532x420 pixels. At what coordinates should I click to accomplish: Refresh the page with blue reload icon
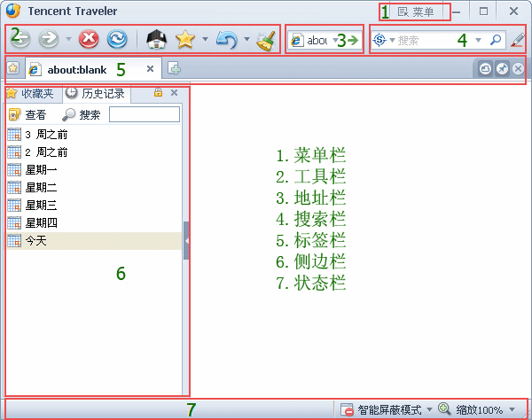(117, 39)
